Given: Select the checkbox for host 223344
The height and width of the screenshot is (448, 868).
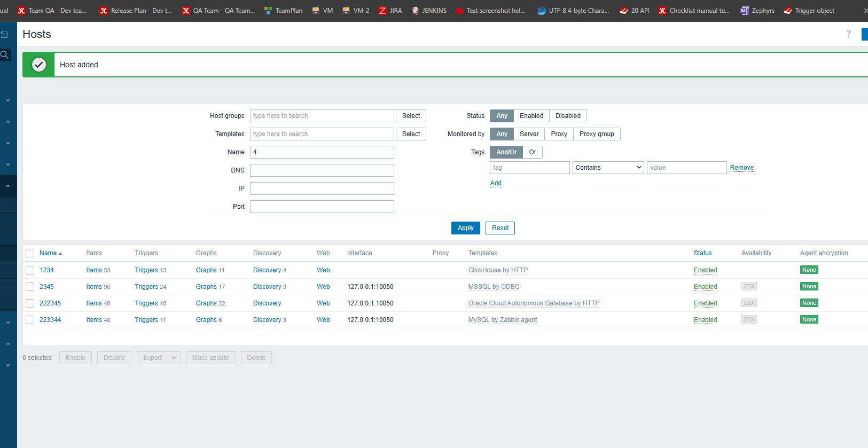Looking at the screenshot, I should (x=30, y=320).
